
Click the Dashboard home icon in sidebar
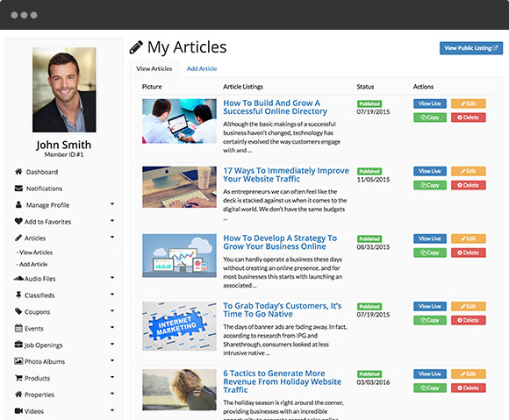(x=18, y=172)
